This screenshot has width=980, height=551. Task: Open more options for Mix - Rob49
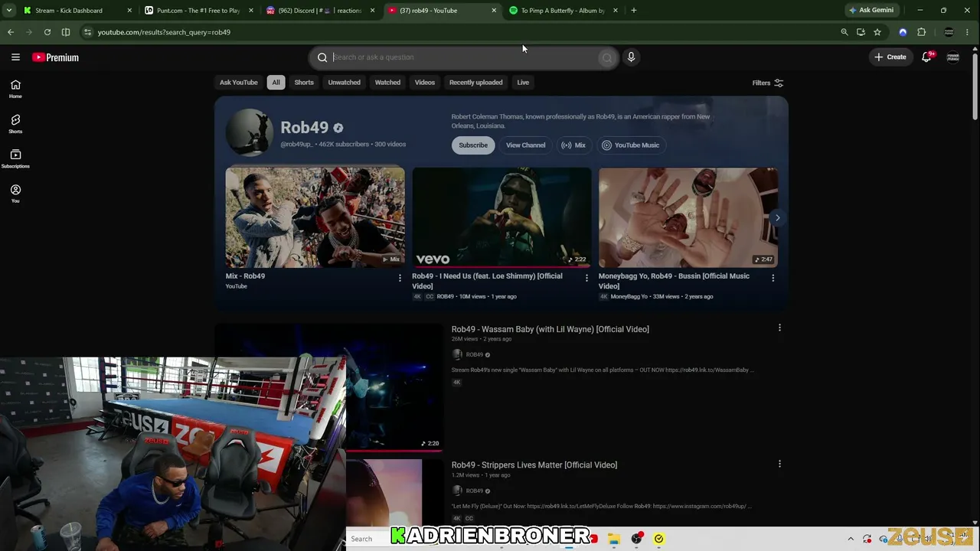coord(400,278)
